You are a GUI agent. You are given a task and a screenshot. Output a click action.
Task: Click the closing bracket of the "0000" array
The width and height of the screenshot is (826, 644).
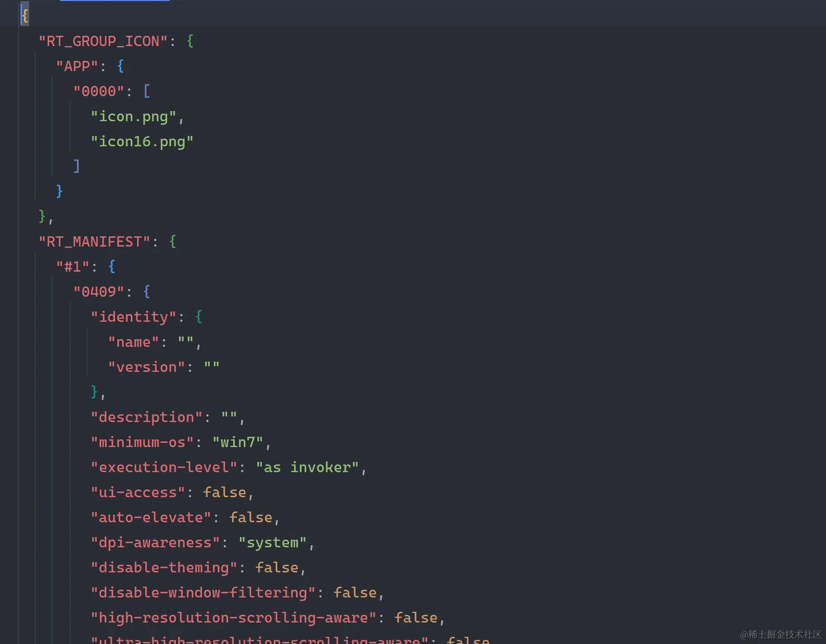tap(77, 166)
